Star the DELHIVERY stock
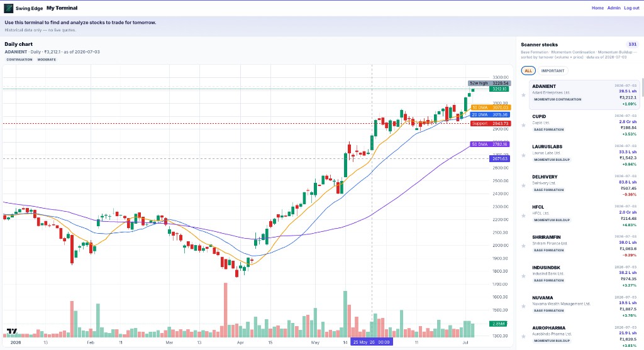The width and height of the screenshot is (644, 350). pos(523,185)
